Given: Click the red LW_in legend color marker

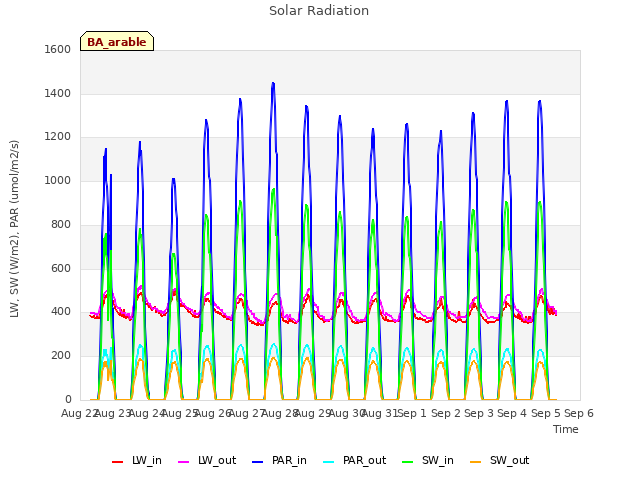Looking at the screenshot, I should coord(117,462).
